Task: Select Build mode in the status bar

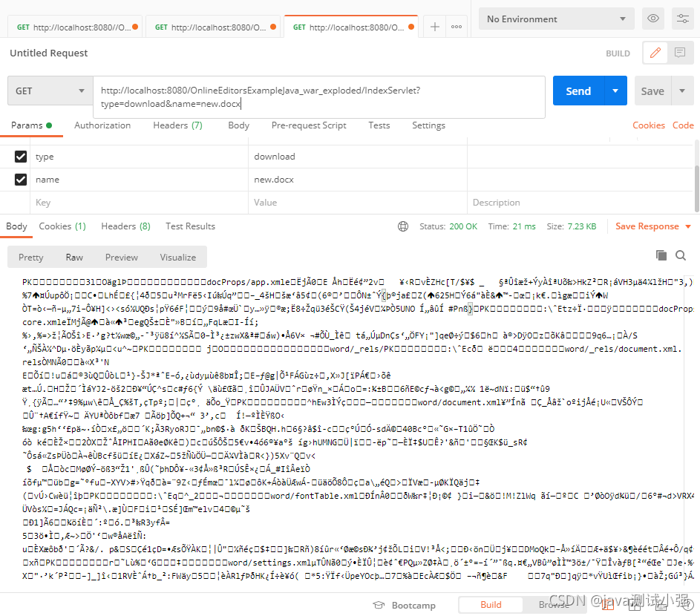Action: pyautogui.click(x=491, y=605)
